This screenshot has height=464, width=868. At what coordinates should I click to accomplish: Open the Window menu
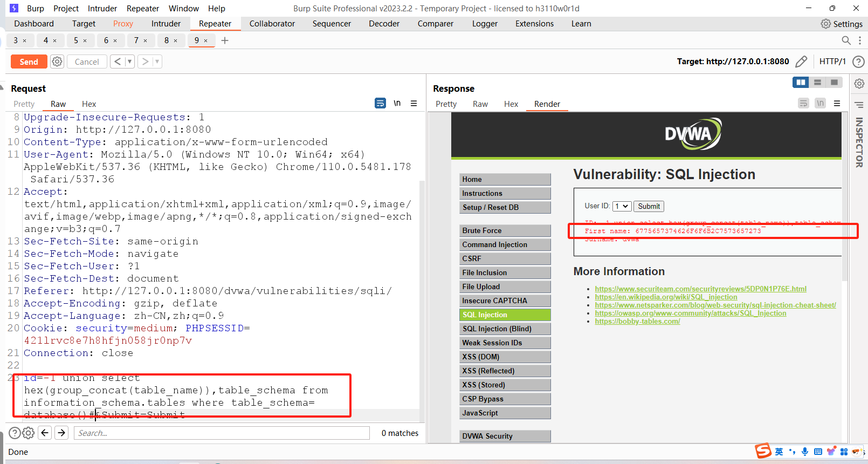point(184,8)
